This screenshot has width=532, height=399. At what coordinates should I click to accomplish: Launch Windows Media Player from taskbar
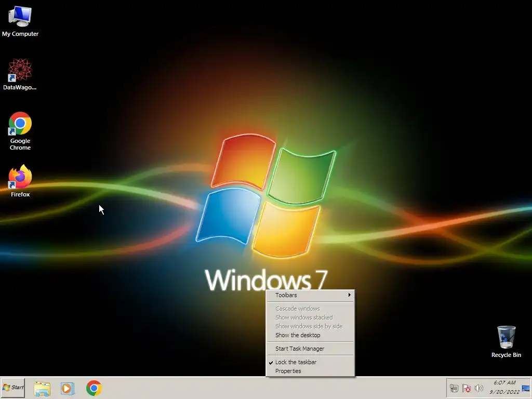[68, 388]
